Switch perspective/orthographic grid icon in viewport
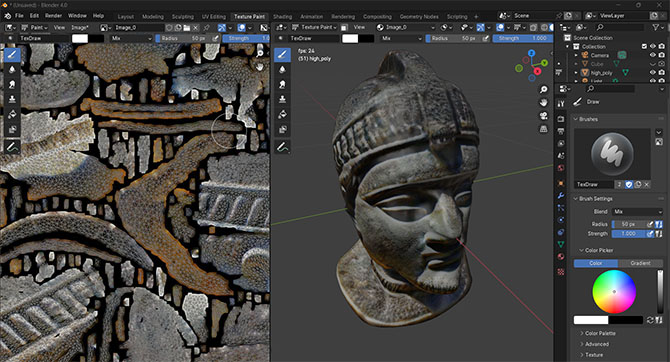This screenshot has height=362, width=670. [543, 129]
